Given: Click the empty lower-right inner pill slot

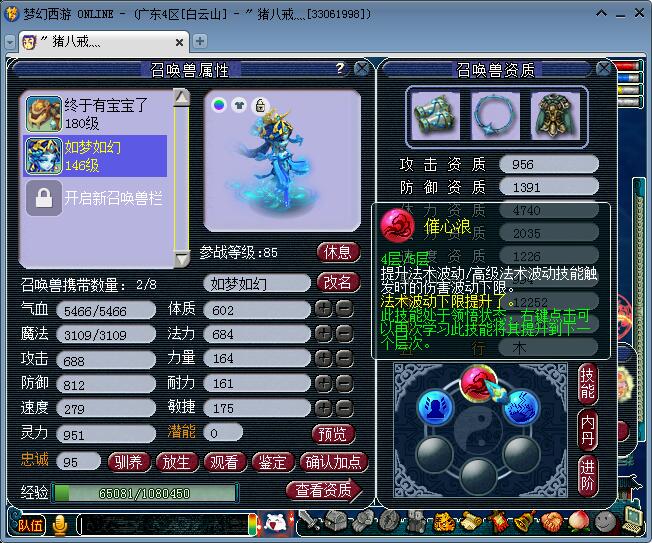Looking at the screenshot, I should point(521,455).
